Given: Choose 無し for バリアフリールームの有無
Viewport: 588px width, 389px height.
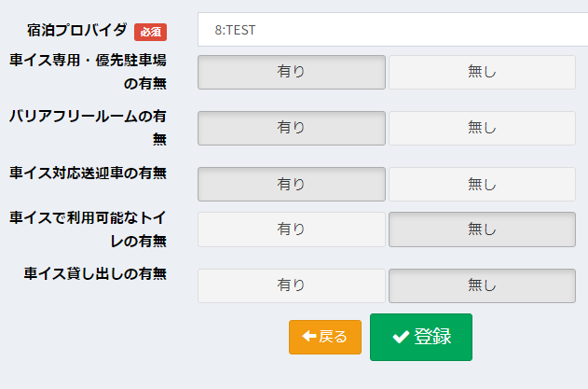Looking at the screenshot, I should coord(482,128).
